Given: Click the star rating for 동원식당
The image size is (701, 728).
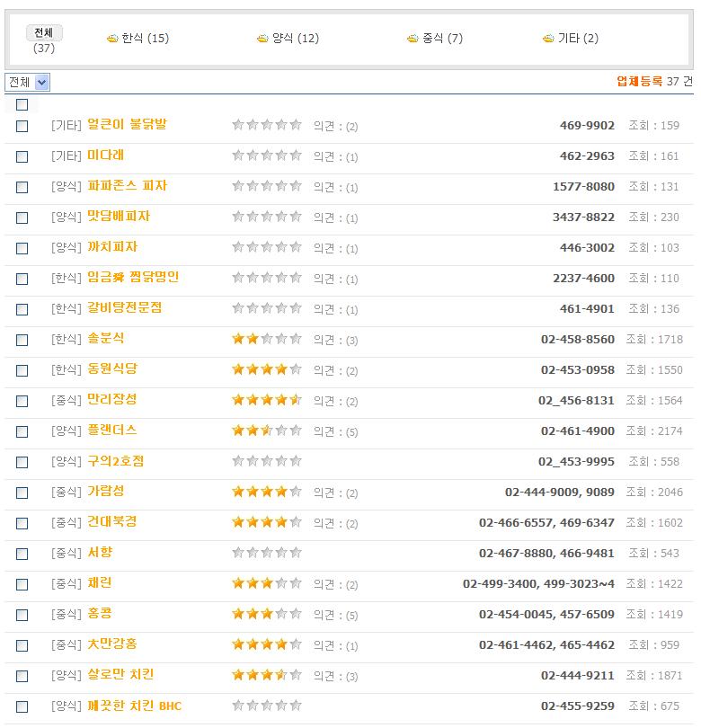Looking at the screenshot, I should 266,369.
